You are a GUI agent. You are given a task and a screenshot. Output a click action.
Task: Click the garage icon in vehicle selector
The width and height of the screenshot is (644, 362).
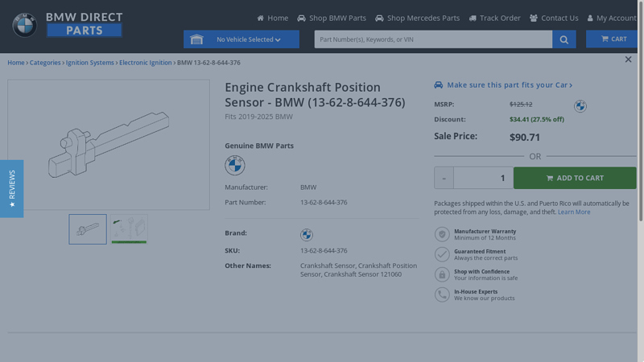196,39
